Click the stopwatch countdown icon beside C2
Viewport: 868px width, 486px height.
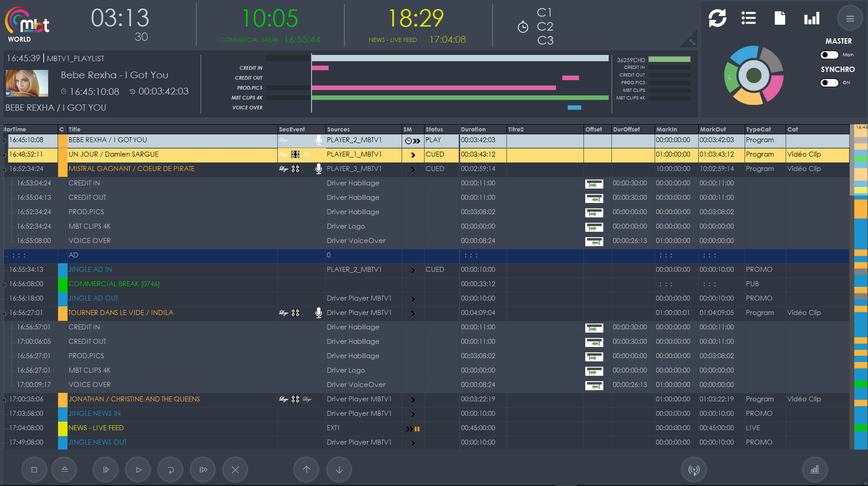[x=523, y=27]
